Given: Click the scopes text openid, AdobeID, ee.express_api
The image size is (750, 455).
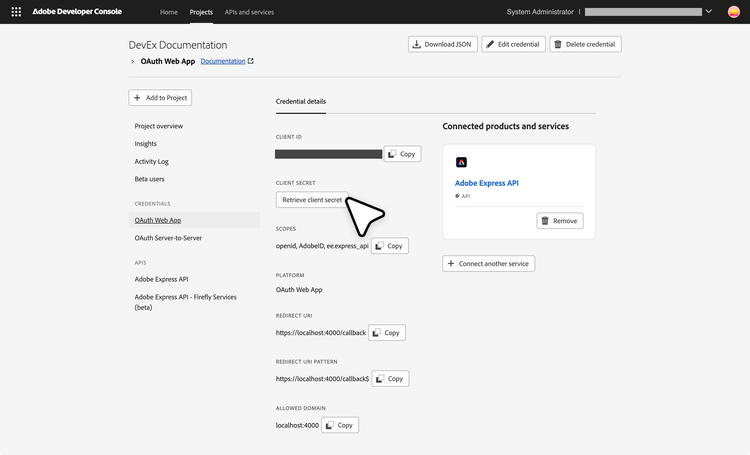Looking at the screenshot, I should (x=322, y=246).
